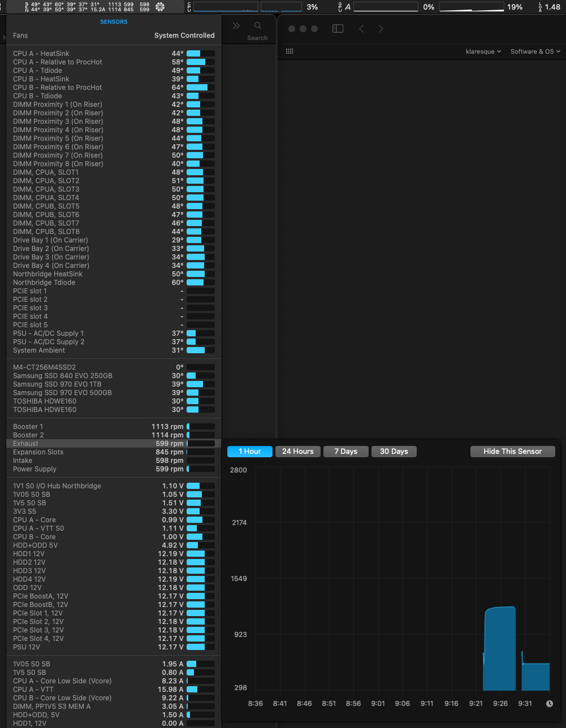The height and width of the screenshot is (728, 566).
Task: Select the CPU B - Tdiode sensor
Action: click(114, 96)
